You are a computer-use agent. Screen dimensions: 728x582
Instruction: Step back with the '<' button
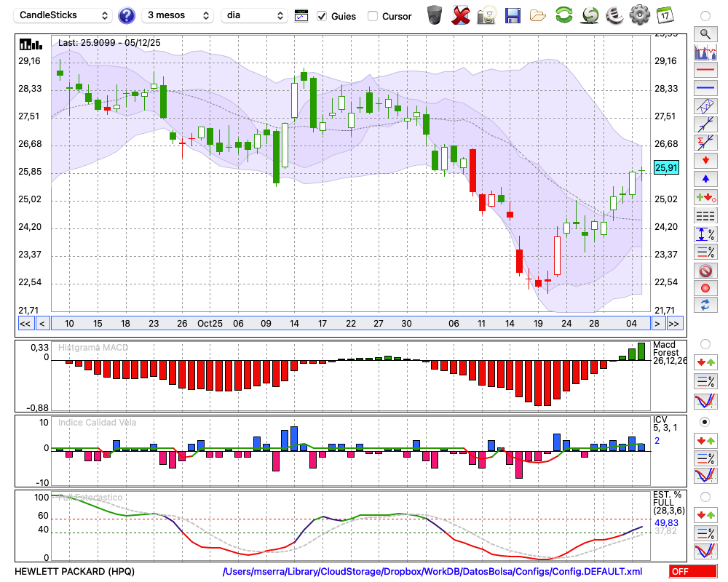pyautogui.click(x=41, y=324)
